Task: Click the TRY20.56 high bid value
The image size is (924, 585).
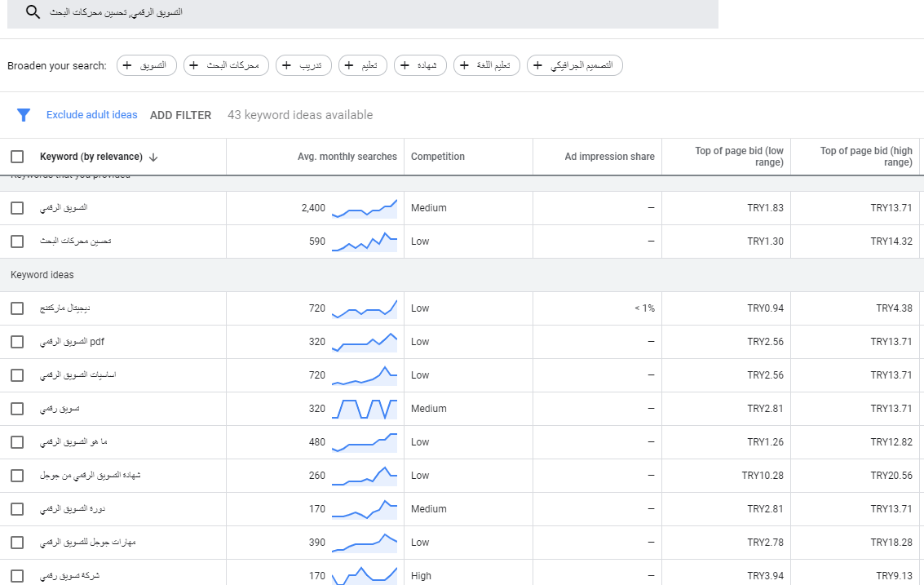Action: point(891,476)
